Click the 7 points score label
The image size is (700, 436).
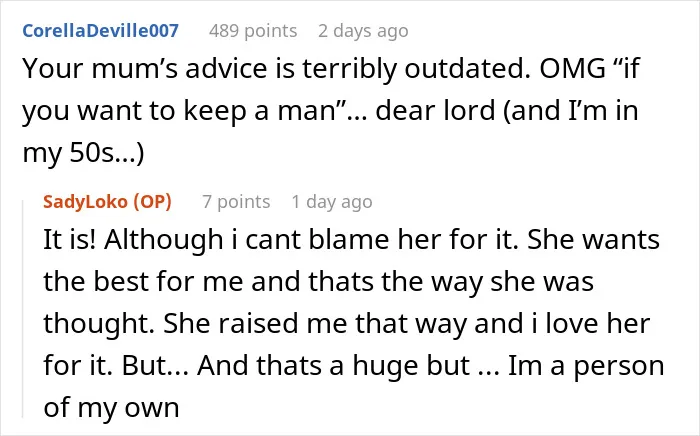pos(236,202)
